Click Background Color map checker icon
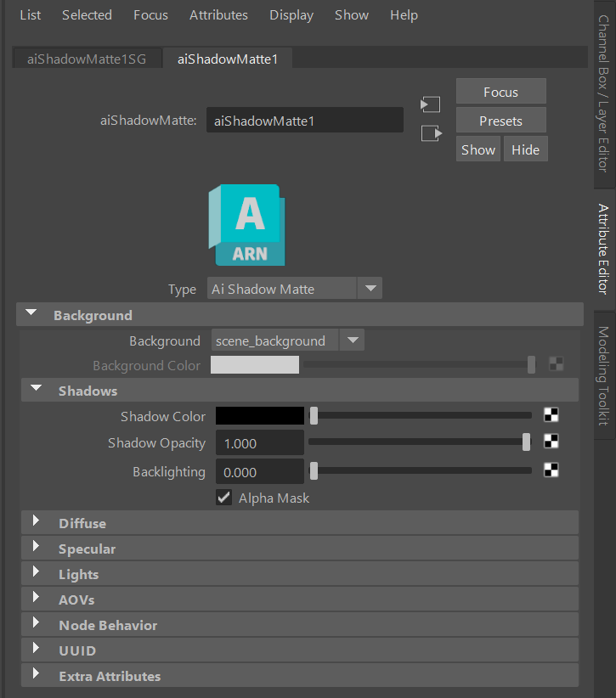616x698 pixels. pos(557,364)
